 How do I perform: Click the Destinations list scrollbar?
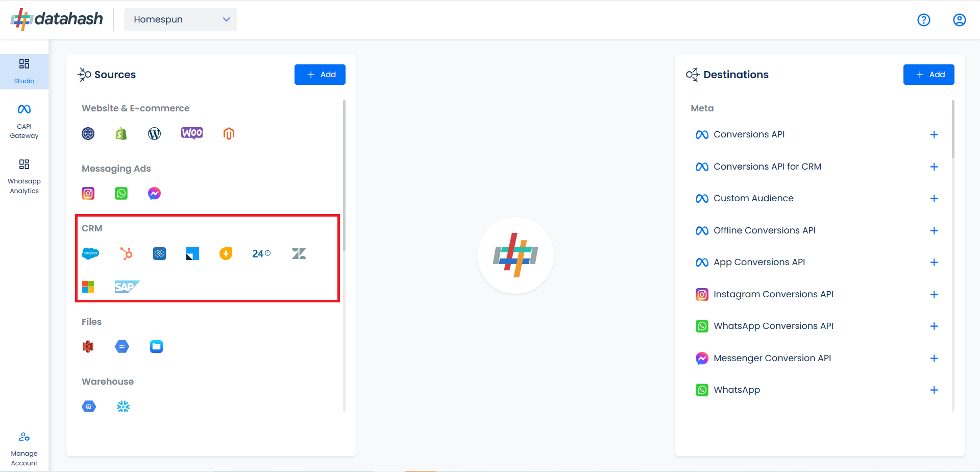click(x=952, y=130)
